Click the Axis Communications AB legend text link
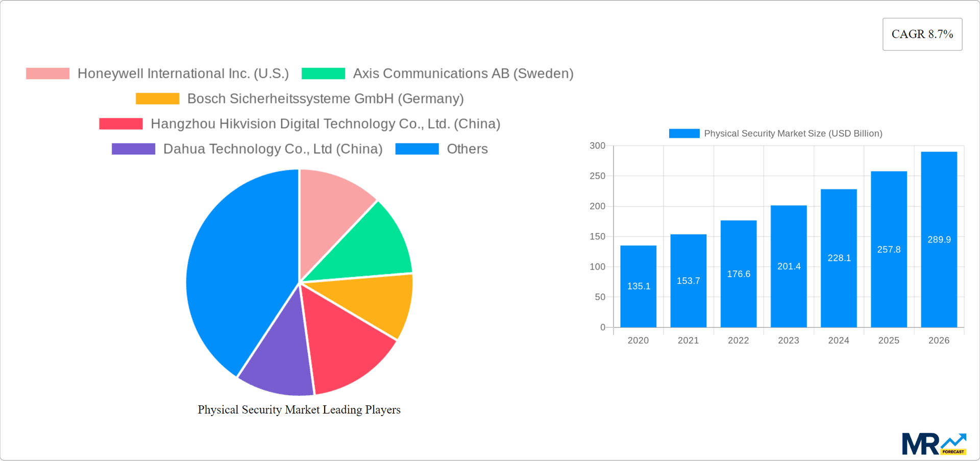 click(x=464, y=74)
